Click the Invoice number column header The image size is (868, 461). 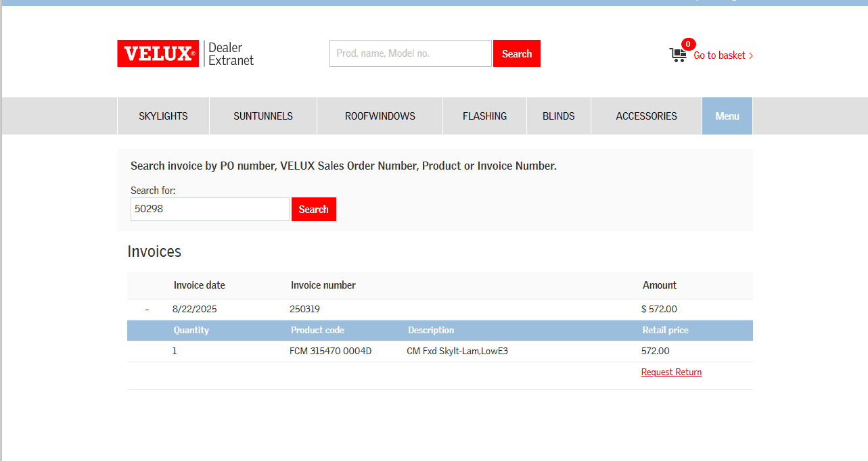coord(323,285)
